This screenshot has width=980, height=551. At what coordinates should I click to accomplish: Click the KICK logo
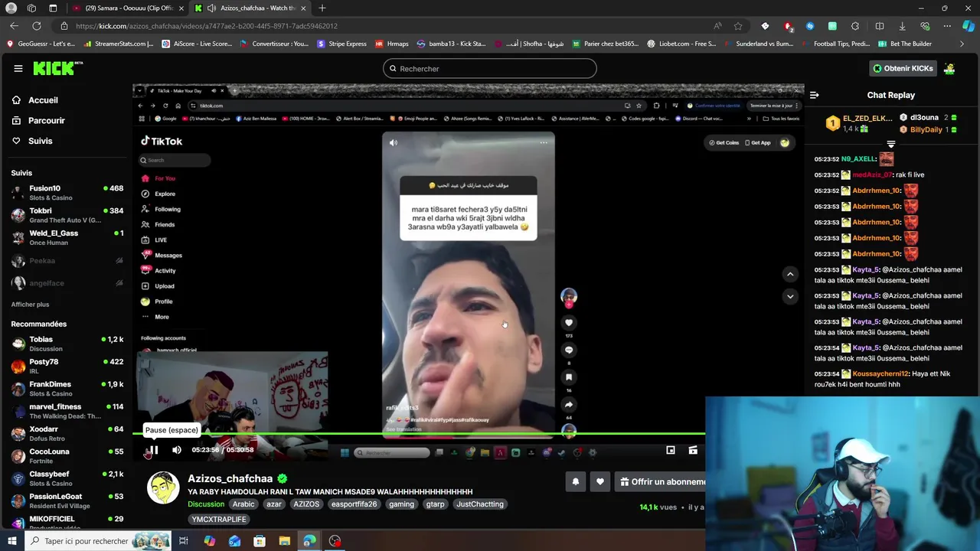pos(57,68)
